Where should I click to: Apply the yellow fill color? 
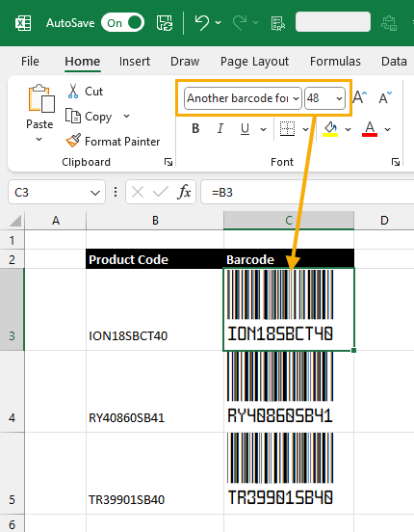click(x=330, y=129)
